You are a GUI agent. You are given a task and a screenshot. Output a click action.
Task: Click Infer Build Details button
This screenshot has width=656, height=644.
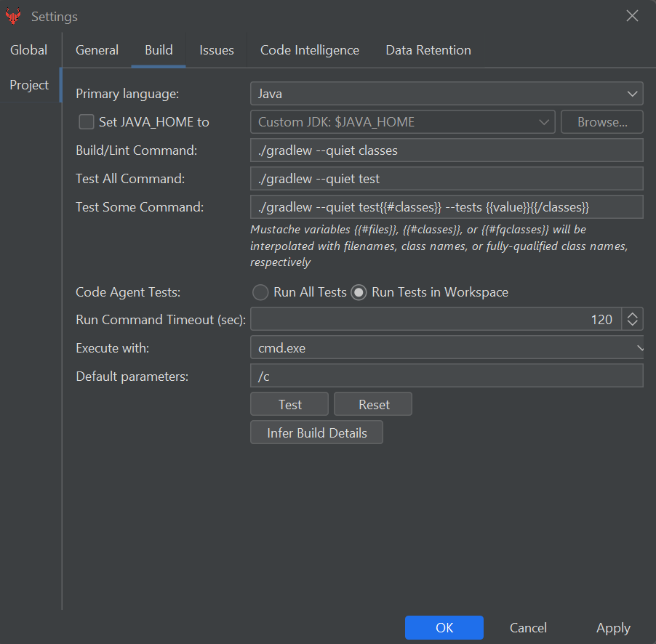316,433
